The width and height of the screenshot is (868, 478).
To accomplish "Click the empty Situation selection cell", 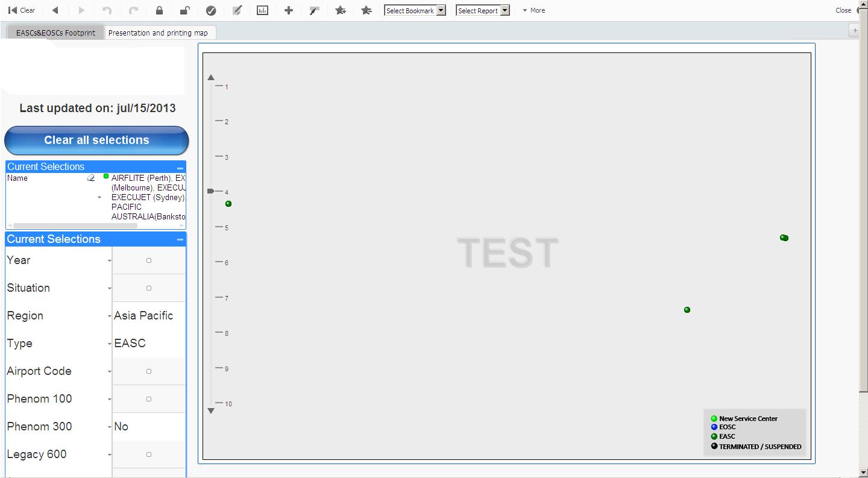I will point(149,288).
